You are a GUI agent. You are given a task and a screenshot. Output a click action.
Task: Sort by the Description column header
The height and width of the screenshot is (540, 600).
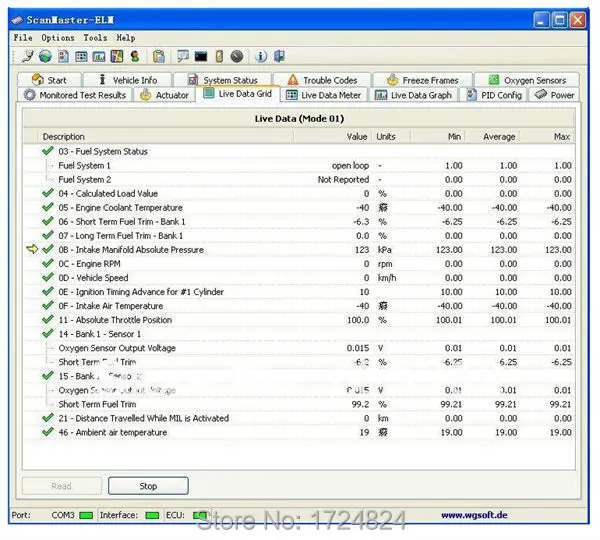[x=166, y=137]
